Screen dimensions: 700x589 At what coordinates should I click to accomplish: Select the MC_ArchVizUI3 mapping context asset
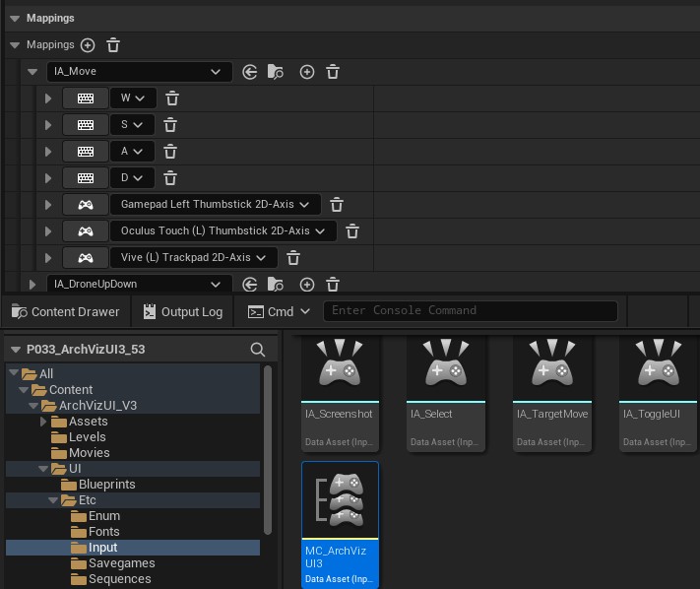point(340,525)
